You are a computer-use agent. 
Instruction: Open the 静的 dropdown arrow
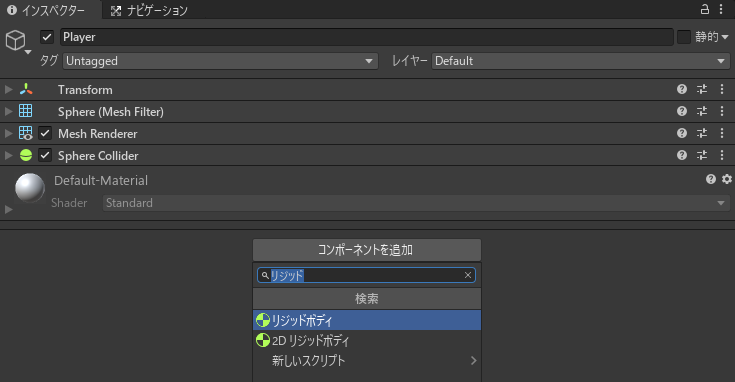click(x=725, y=37)
